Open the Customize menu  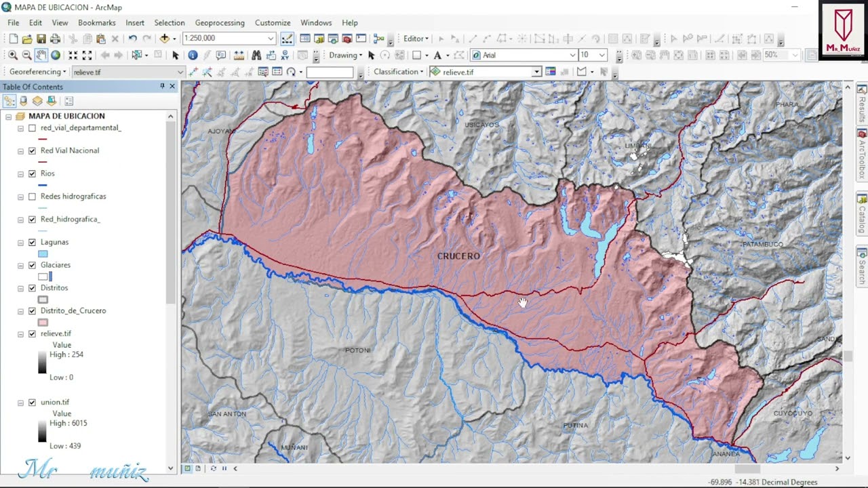273,22
